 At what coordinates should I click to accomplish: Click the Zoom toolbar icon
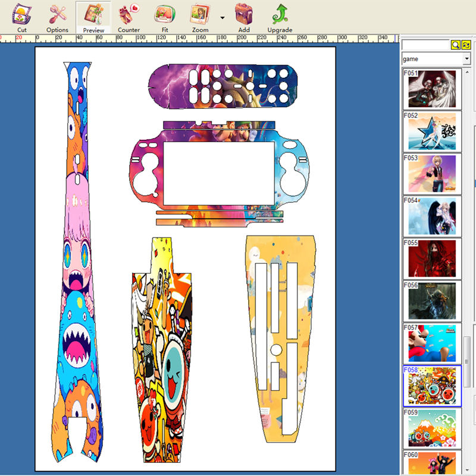(x=200, y=17)
